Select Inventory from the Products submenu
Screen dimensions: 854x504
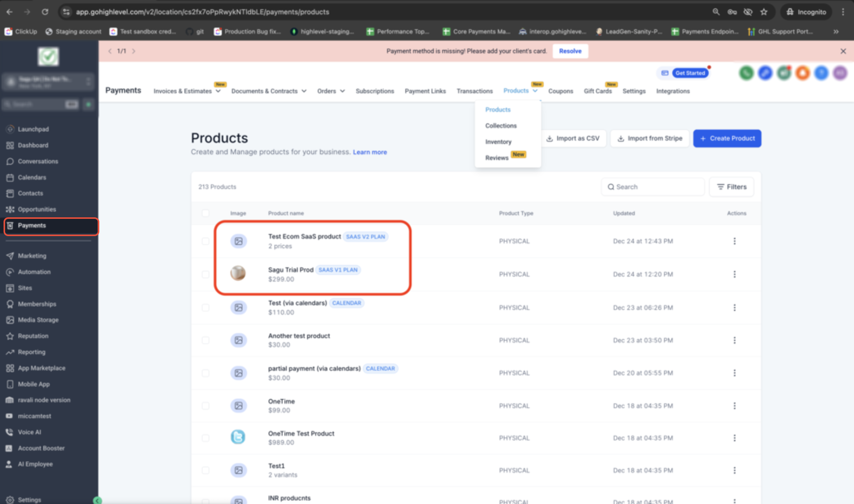coord(498,142)
